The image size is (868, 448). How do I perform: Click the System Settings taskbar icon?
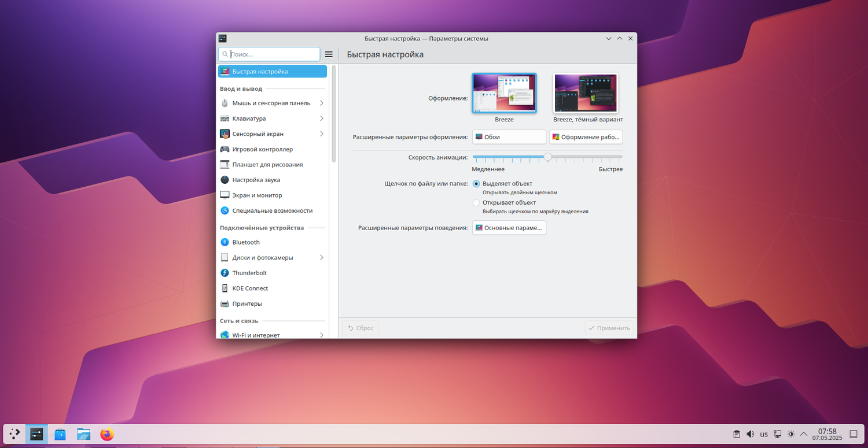click(36, 434)
